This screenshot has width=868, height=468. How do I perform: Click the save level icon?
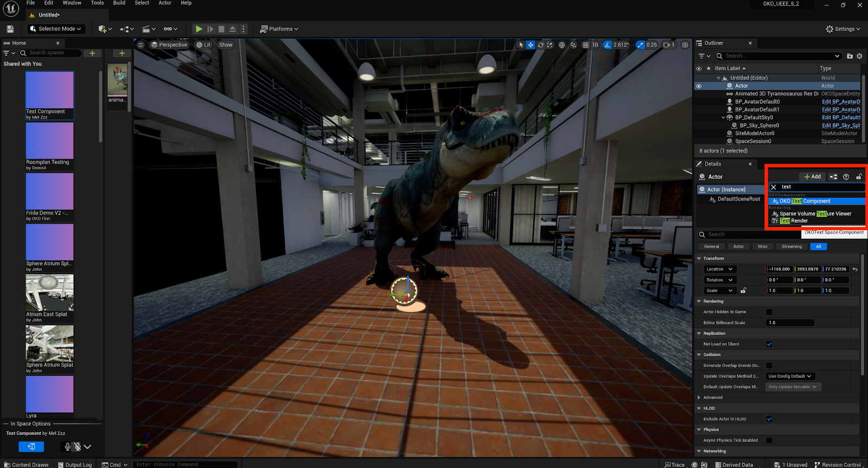tap(10, 29)
